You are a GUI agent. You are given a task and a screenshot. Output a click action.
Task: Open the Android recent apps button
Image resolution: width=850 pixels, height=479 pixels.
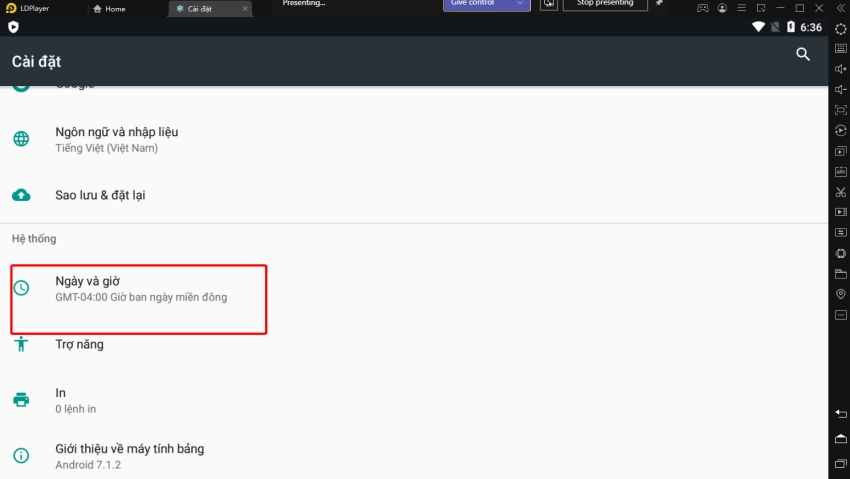click(840, 465)
